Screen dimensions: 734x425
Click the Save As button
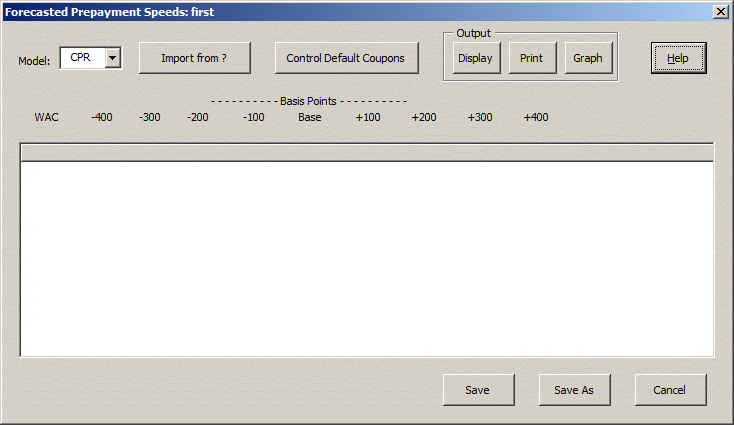click(574, 390)
